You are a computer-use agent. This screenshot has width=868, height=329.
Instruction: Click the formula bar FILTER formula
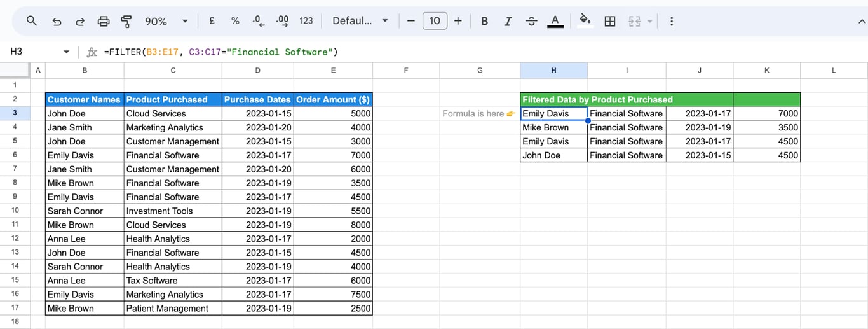[x=220, y=52]
